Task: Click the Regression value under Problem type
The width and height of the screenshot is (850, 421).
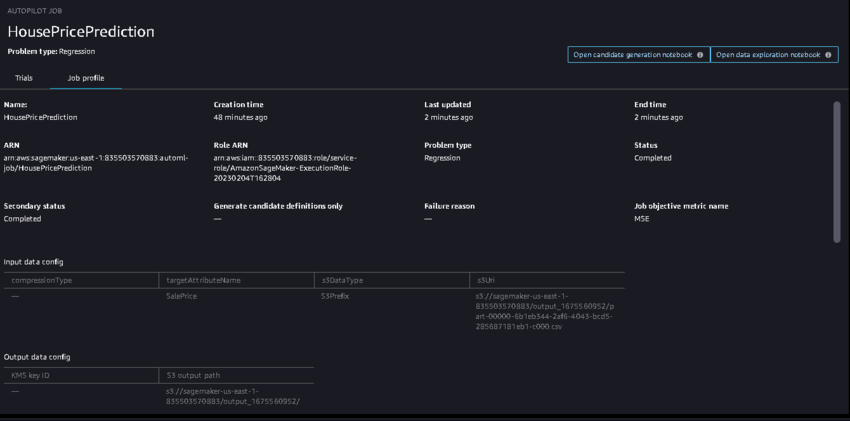Action: (x=442, y=158)
